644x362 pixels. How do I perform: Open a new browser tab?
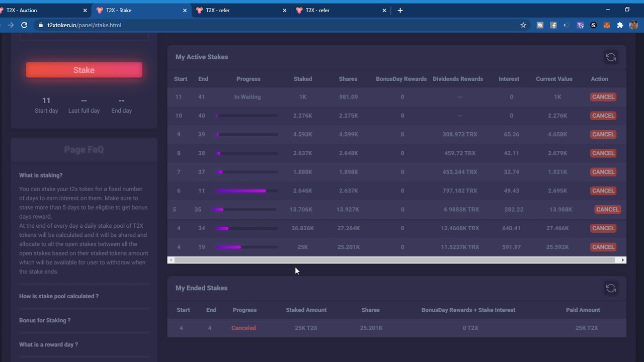point(400,10)
